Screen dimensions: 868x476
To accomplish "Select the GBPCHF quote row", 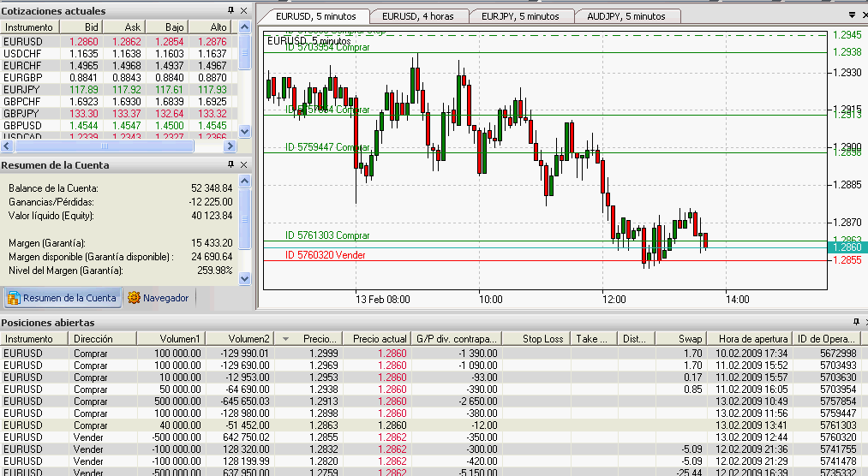I will (x=119, y=102).
